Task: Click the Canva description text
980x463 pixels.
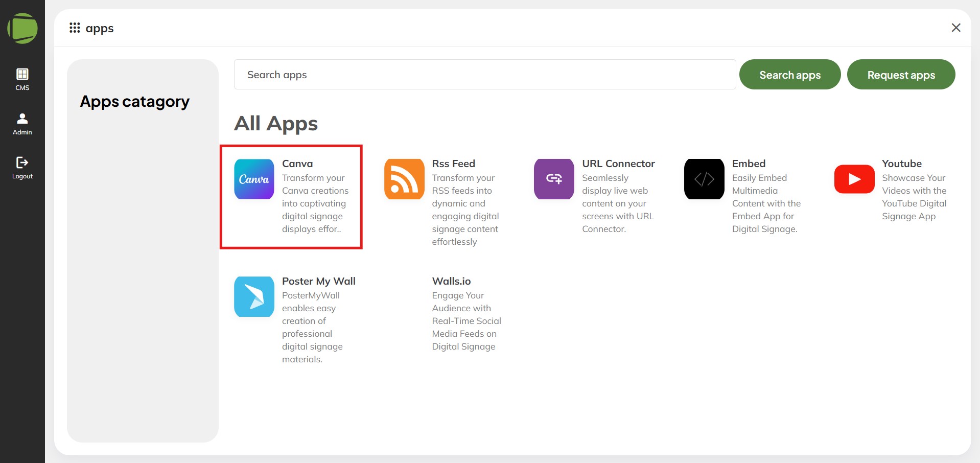Action: (x=315, y=203)
